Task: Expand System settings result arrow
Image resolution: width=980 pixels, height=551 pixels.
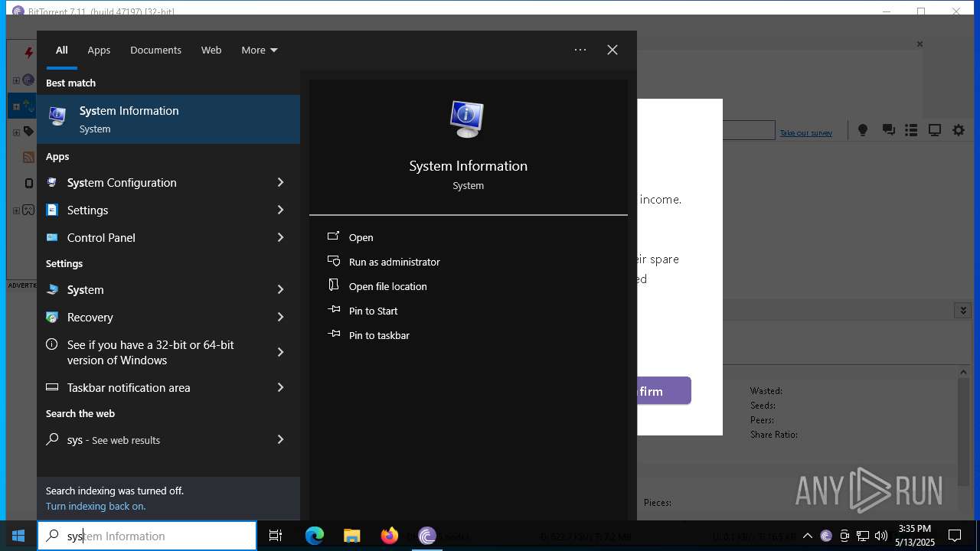Action: point(280,289)
